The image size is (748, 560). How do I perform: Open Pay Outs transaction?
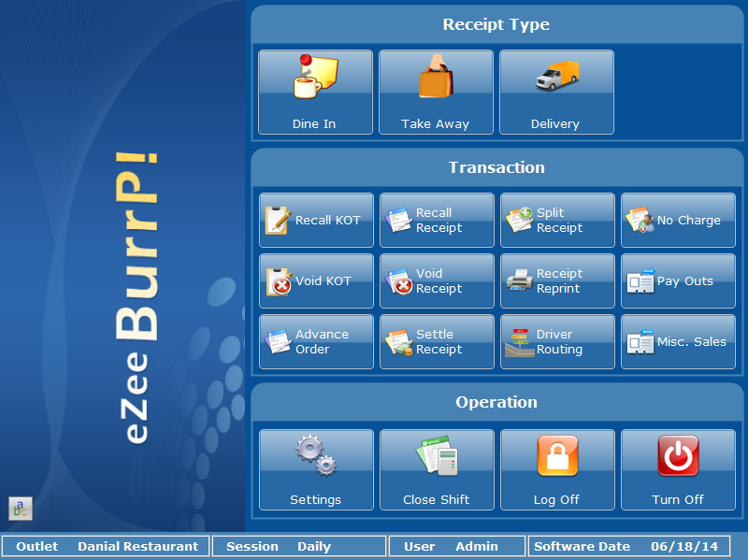coord(678,281)
